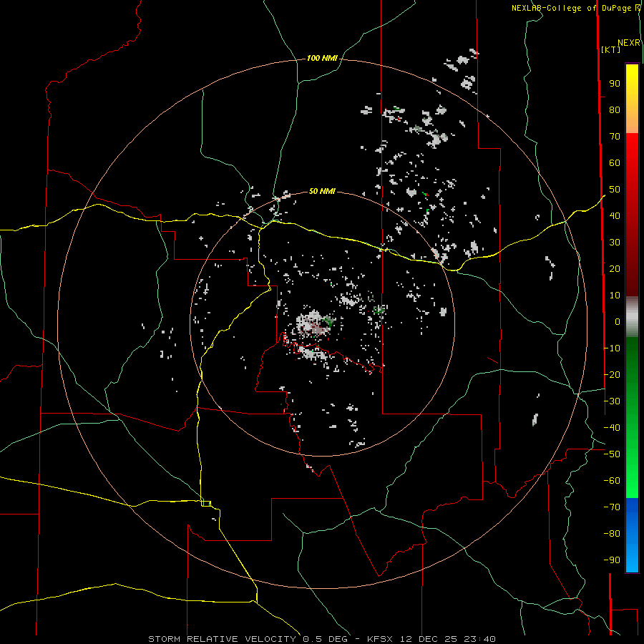Screen dimensions: 644x644
Task: Click the gray zero-velocity band of color bar
Action: coord(632,317)
